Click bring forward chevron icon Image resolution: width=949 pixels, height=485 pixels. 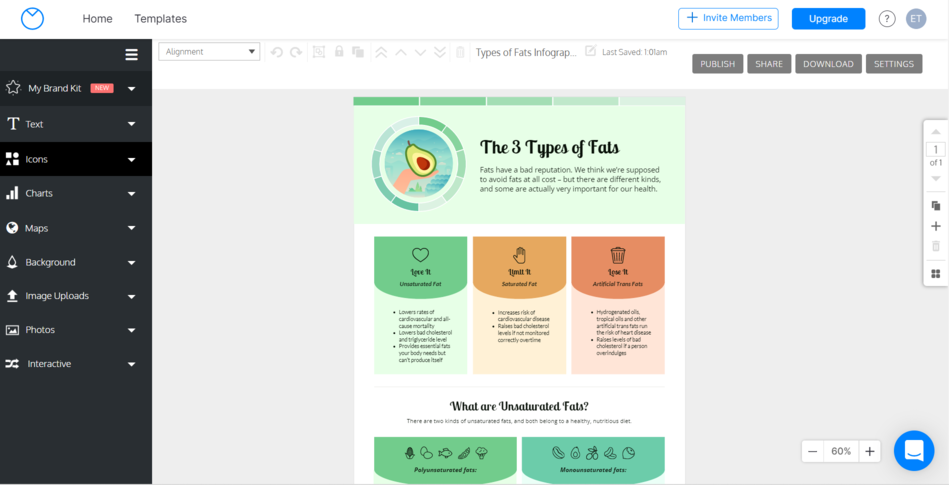[x=401, y=52]
